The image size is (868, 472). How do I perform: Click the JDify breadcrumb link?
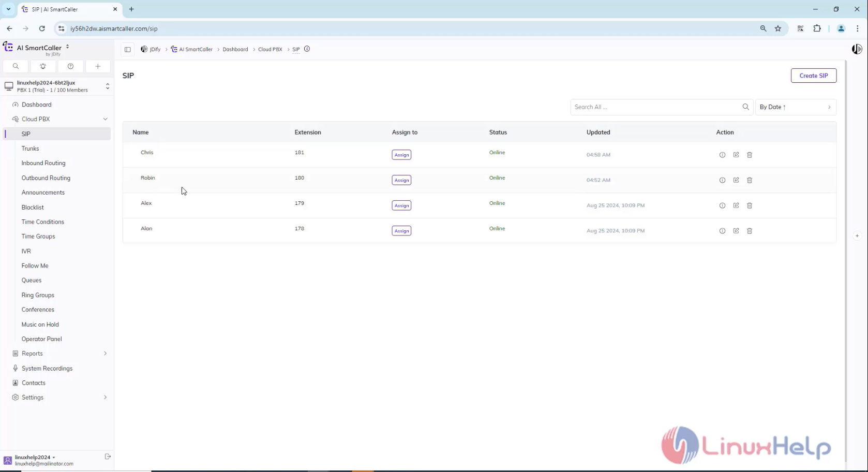click(x=151, y=49)
